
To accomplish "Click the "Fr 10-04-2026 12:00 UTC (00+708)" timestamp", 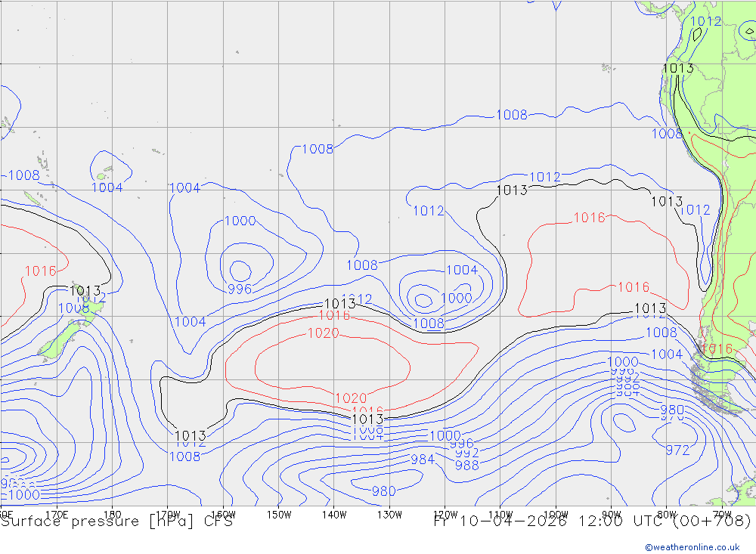I will coord(592,522).
